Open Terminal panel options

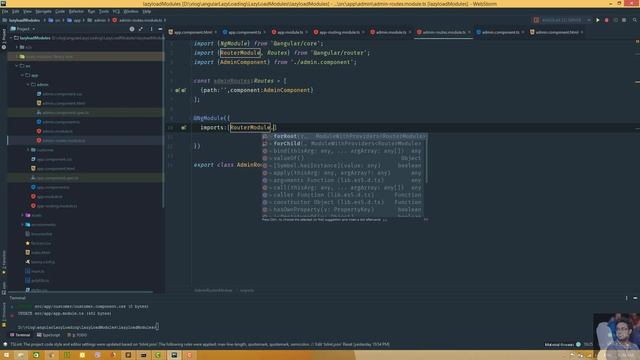coord(627,298)
